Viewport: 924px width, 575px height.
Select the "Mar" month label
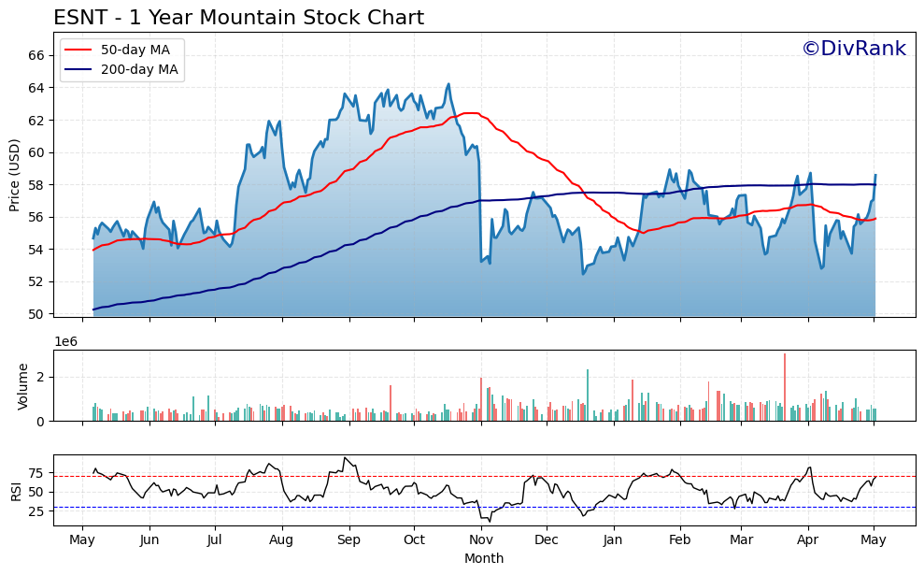pos(741,540)
